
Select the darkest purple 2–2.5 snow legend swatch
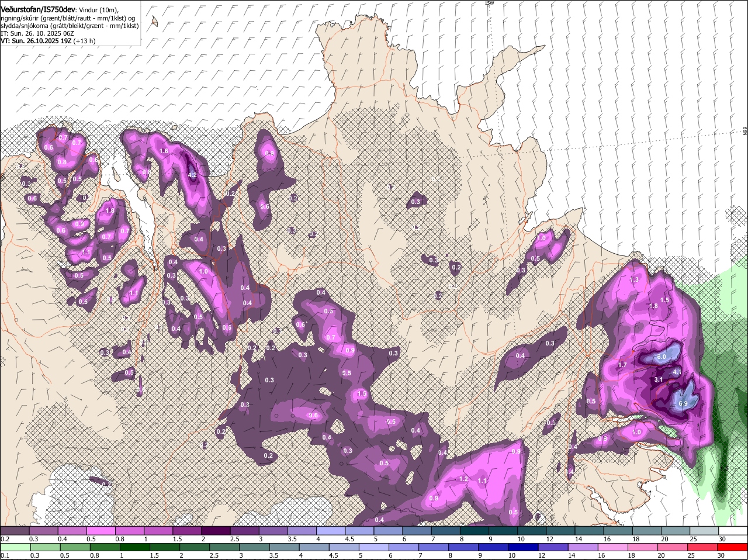click(x=216, y=530)
